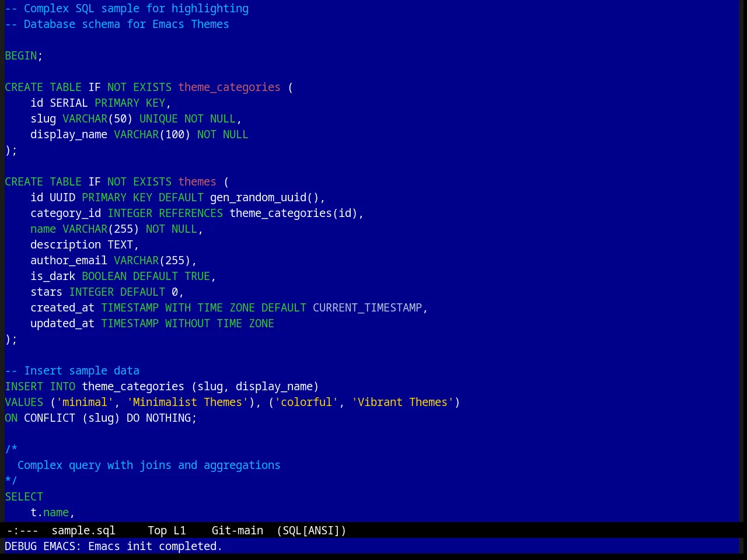Click the 'themes' table name
This screenshot has height=560, width=747.
pos(197,182)
